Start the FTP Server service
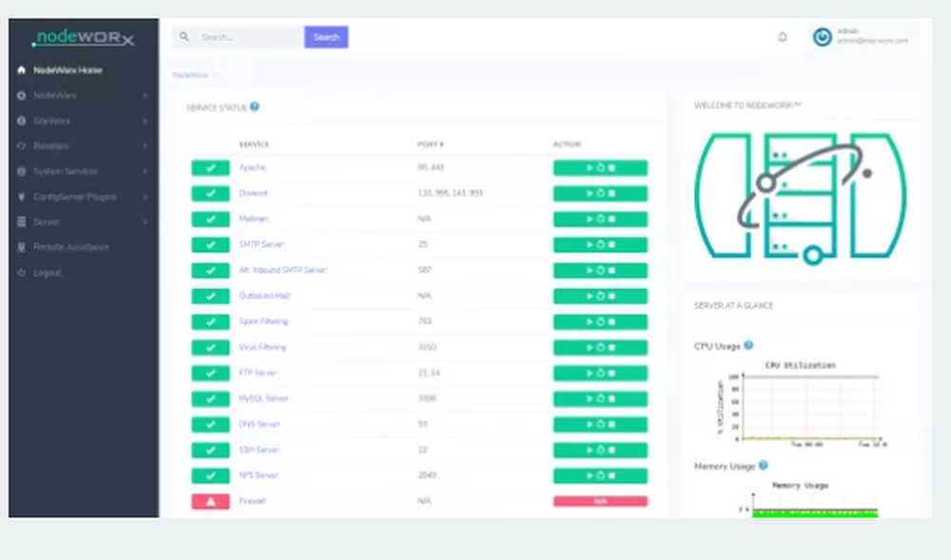 pos(589,374)
